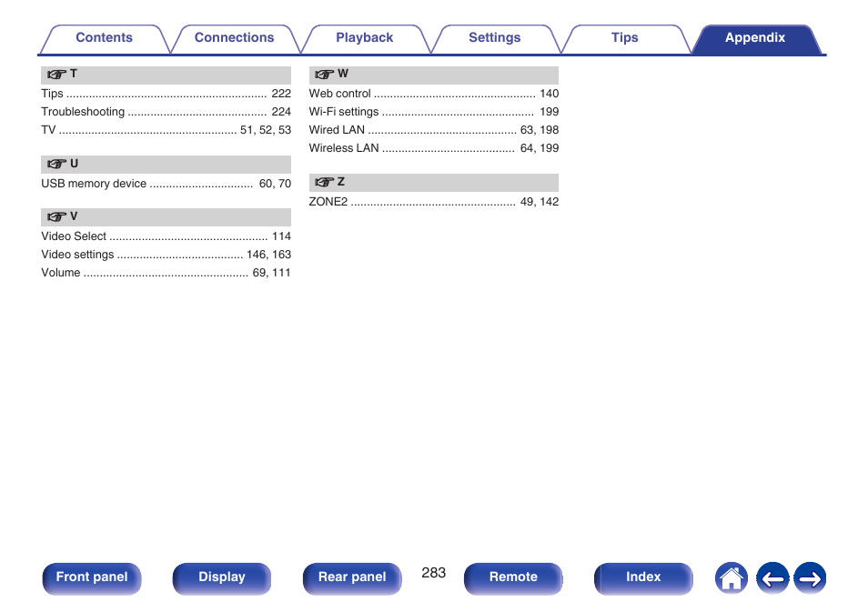Open the Display section
Viewport: 868px width, 612px height.
pyautogui.click(x=222, y=578)
